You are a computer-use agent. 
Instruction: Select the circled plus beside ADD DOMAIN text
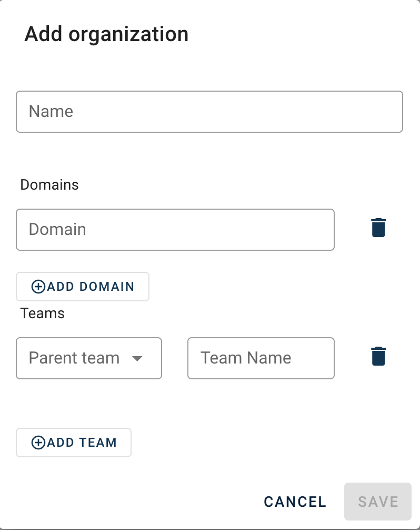[x=37, y=286]
